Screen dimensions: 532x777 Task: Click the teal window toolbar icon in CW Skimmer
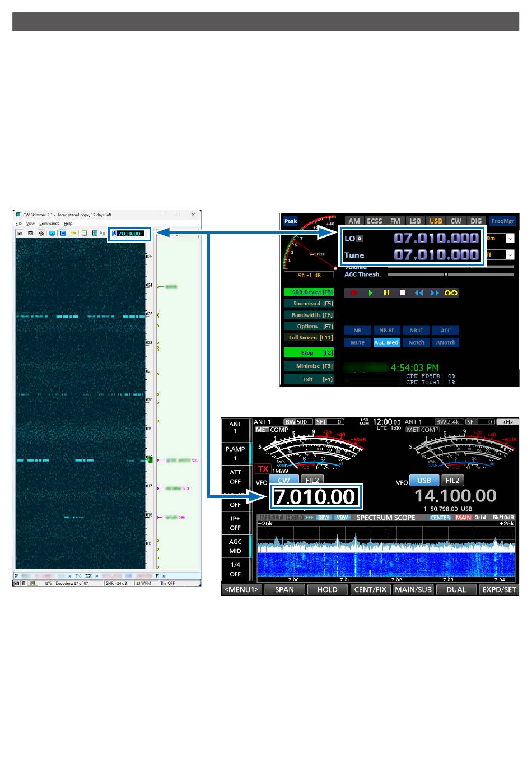[95, 233]
